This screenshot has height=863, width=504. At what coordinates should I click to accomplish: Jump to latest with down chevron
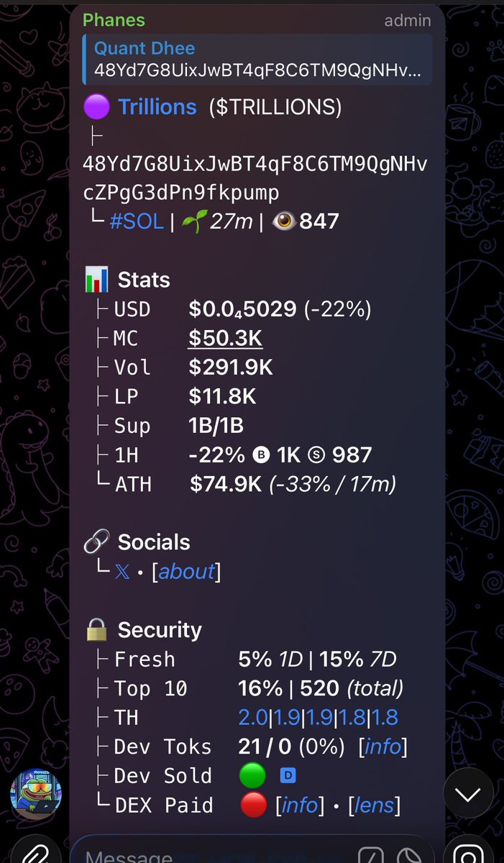(x=467, y=794)
